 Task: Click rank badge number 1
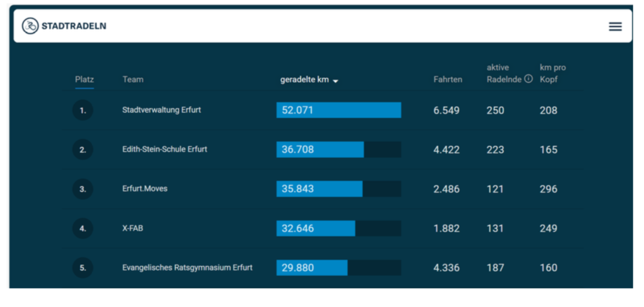pos(83,111)
